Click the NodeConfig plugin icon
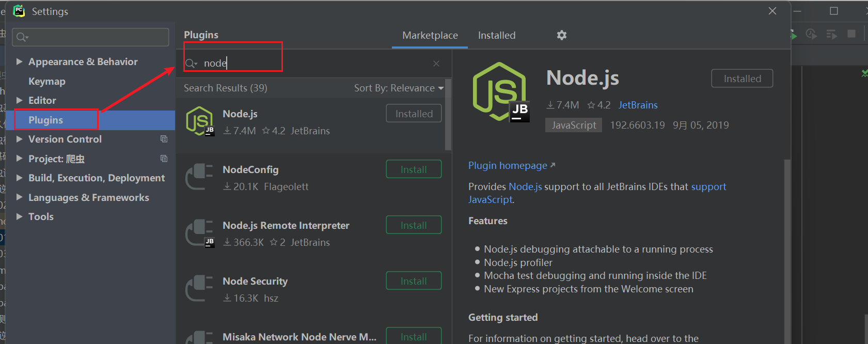868x344 pixels. tap(200, 177)
